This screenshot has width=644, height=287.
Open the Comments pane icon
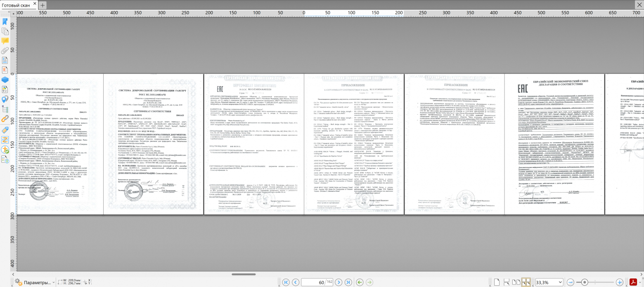[5, 41]
